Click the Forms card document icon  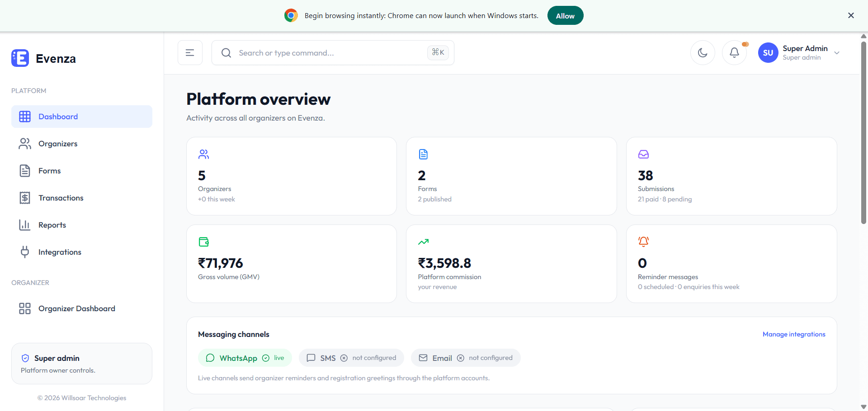[423, 154]
